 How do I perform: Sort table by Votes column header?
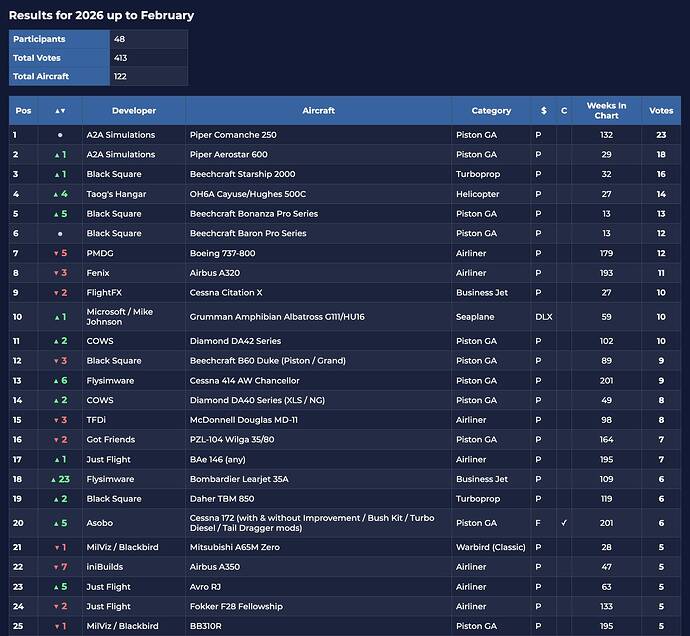pyautogui.click(x=661, y=111)
